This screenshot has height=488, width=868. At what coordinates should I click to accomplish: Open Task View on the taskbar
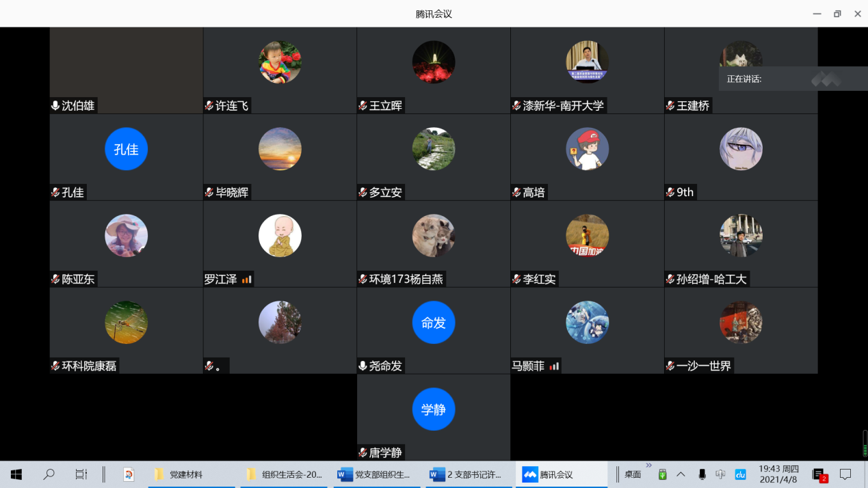point(81,474)
